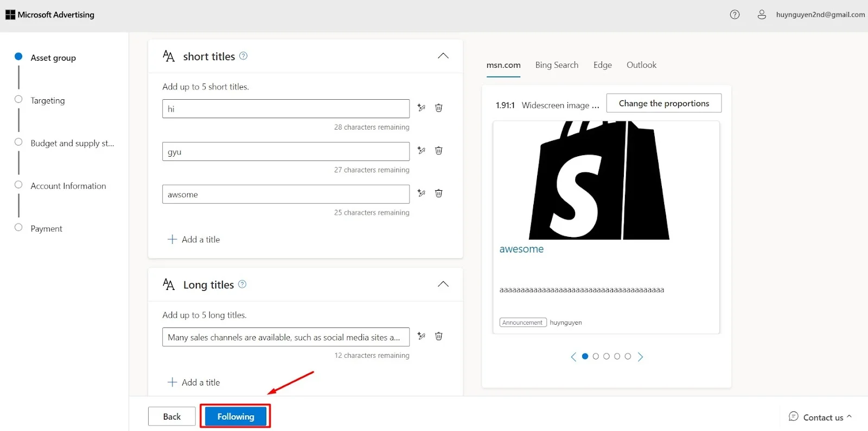Click the 'awesome' ad headline in preview
Screen dimensions: 868x431
[521, 249]
